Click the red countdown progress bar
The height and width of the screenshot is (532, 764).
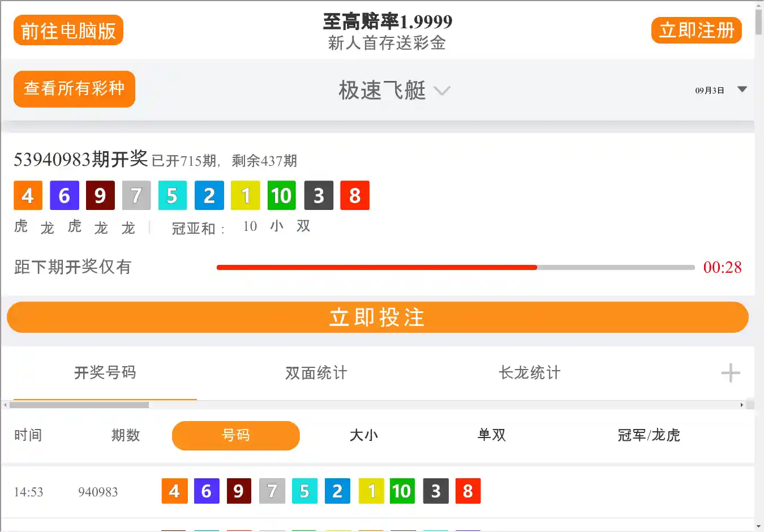pos(376,267)
